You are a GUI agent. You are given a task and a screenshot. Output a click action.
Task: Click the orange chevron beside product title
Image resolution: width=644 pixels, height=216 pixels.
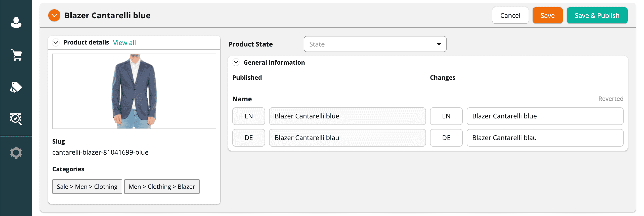coord(54,16)
